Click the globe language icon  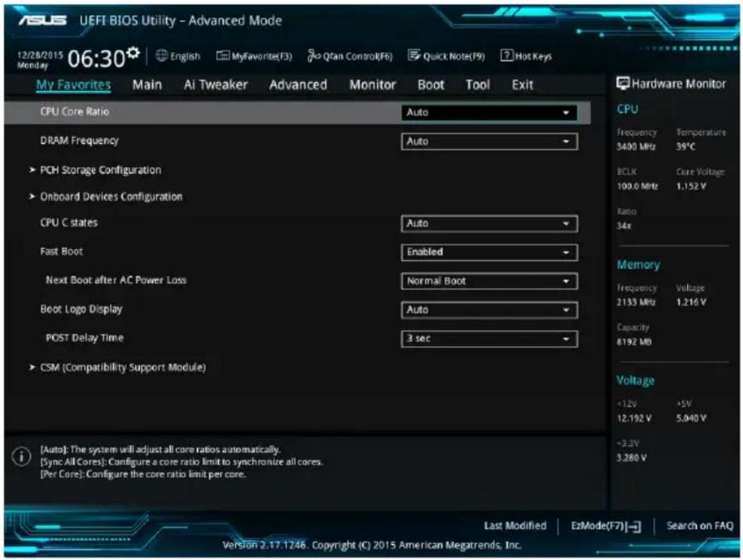(161, 56)
